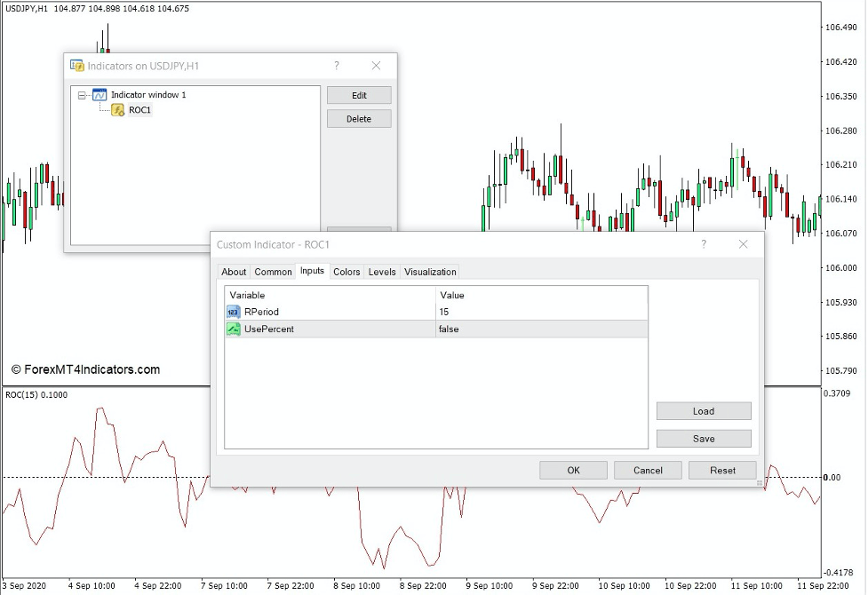
Task: Switch to the Levels tab
Action: point(381,272)
